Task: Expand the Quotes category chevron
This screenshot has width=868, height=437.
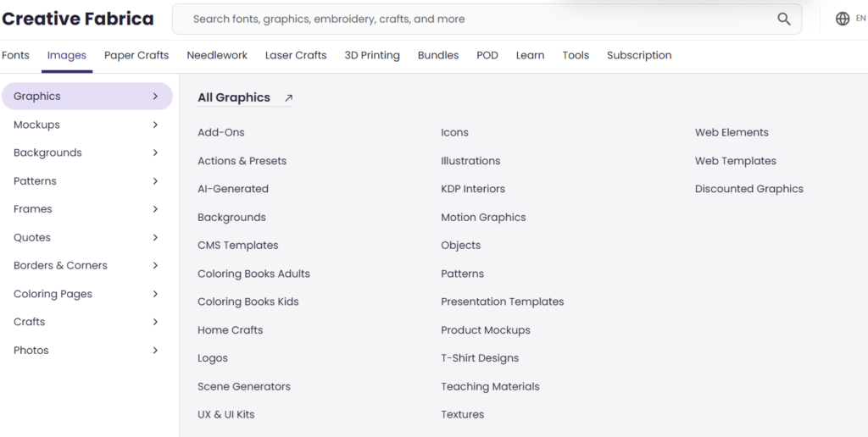Action: [156, 238]
